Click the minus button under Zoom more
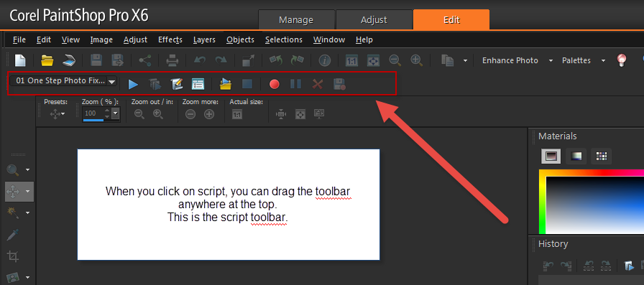The image size is (644, 285). pyautogui.click(x=190, y=115)
